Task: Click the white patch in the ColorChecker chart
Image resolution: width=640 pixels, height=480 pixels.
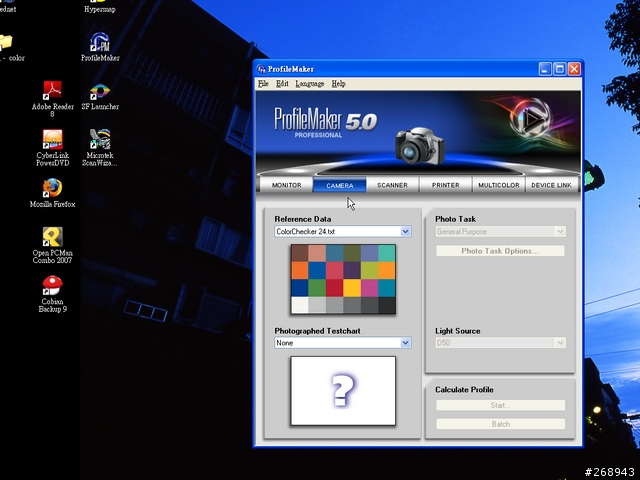Action: [300, 305]
